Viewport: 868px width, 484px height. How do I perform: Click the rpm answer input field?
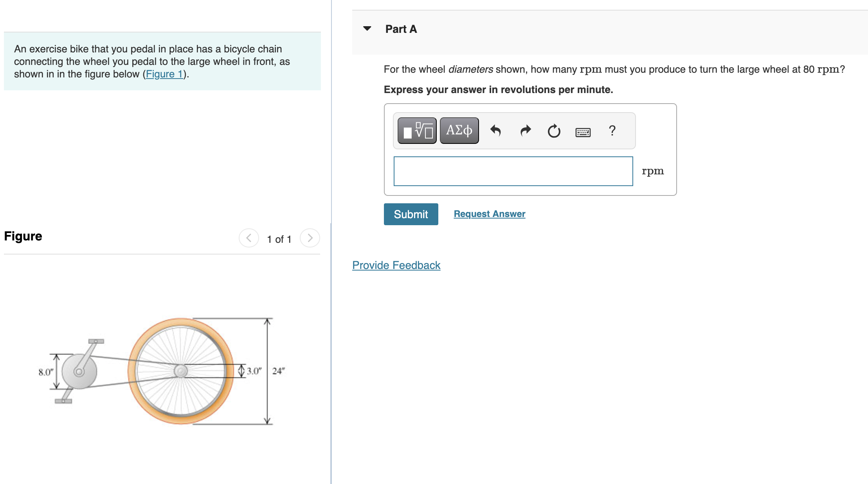pos(513,171)
